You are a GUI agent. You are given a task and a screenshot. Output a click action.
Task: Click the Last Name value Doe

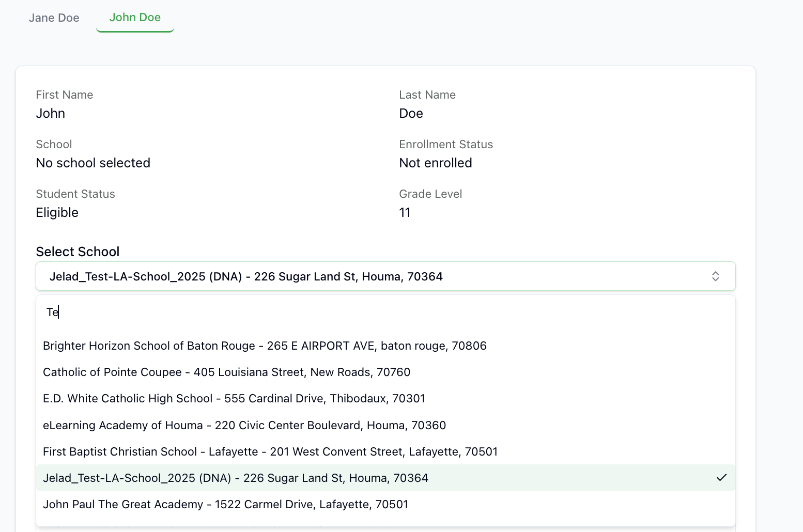[411, 114]
